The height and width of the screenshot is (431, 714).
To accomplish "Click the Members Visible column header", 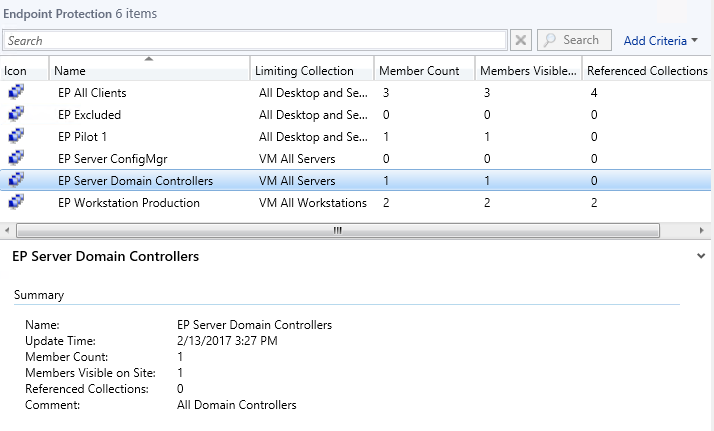I will coord(527,71).
